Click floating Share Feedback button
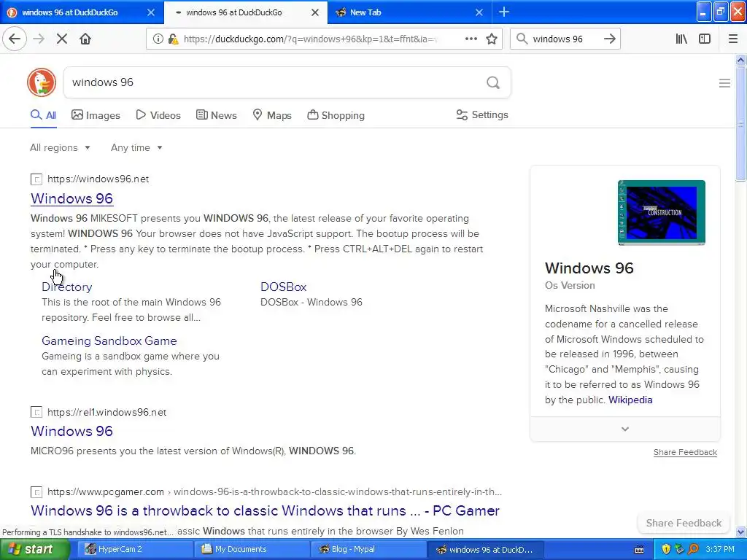Screen dimensions: 747x560 coord(684,523)
